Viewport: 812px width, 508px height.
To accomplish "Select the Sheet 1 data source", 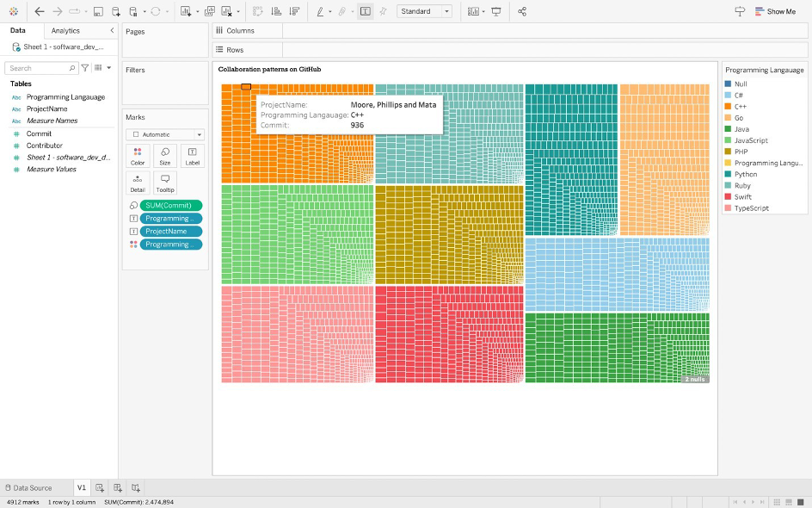I will [x=58, y=46].
